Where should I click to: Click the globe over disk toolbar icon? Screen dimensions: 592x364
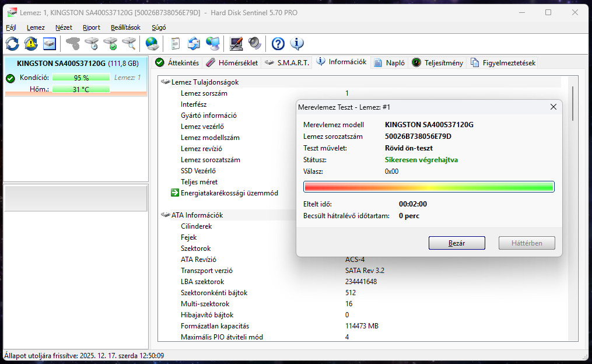152,44
